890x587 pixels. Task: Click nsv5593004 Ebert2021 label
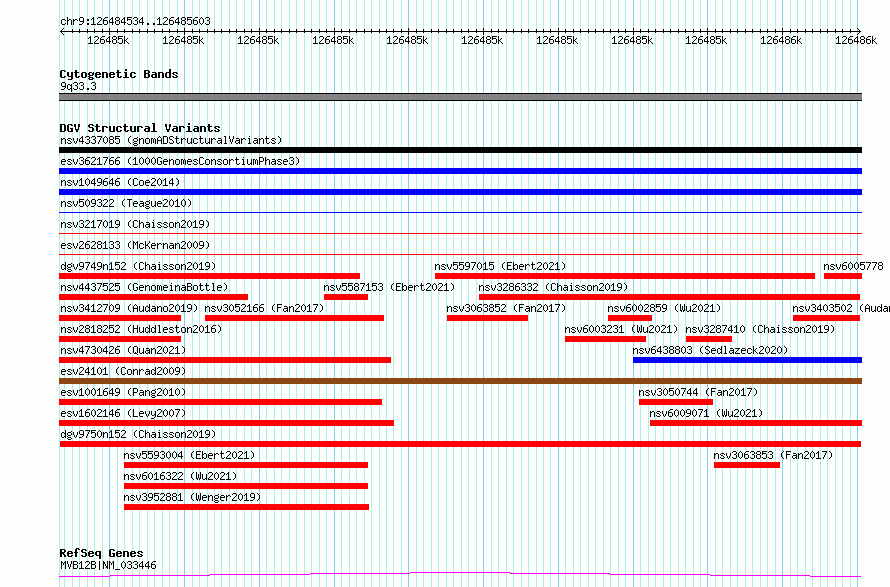[x=189, y=455]
